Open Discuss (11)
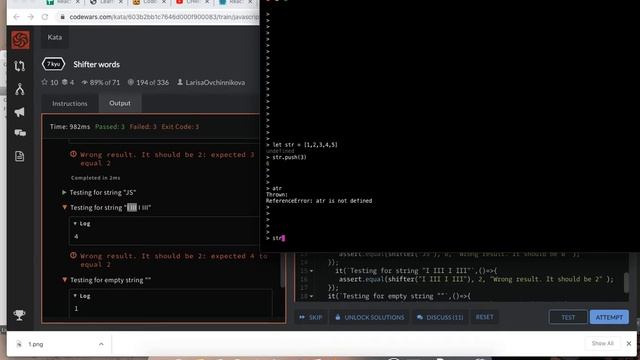 click(x=440, y=317)
